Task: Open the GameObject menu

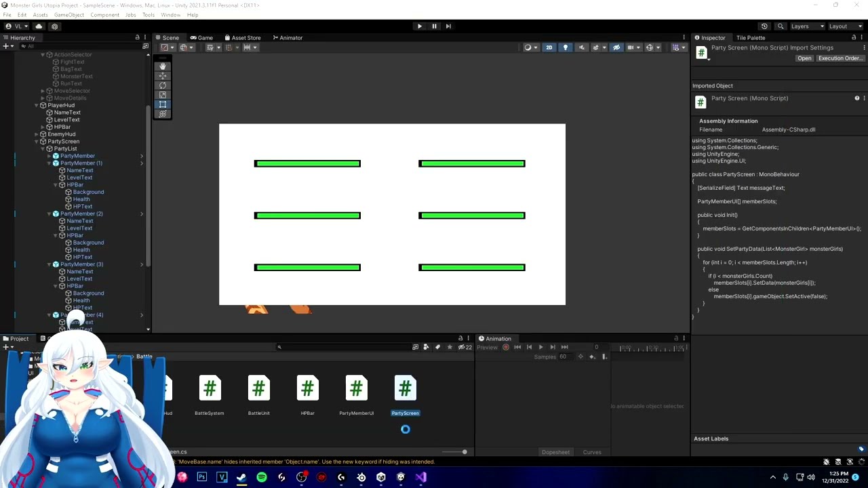Action: [x=68, y=15]
